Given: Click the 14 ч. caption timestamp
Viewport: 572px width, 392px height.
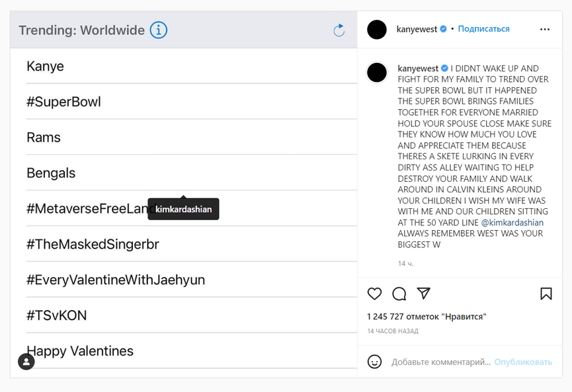Looking at the screenshot, I should pyautogui.click(x=405, y=264).
